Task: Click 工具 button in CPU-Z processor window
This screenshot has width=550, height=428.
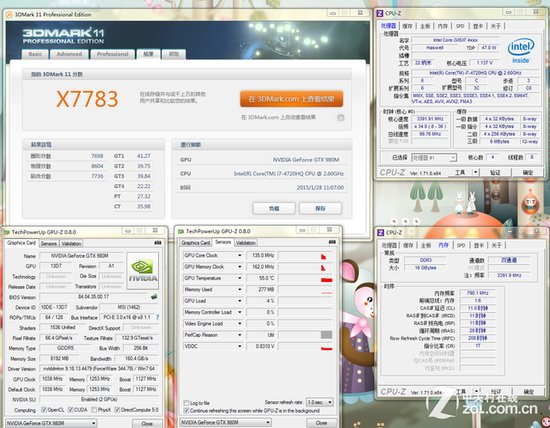Action: click(x=460, y=172)
